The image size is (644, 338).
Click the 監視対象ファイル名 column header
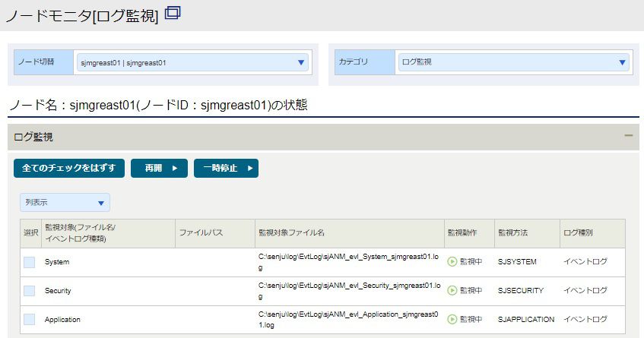350,233
